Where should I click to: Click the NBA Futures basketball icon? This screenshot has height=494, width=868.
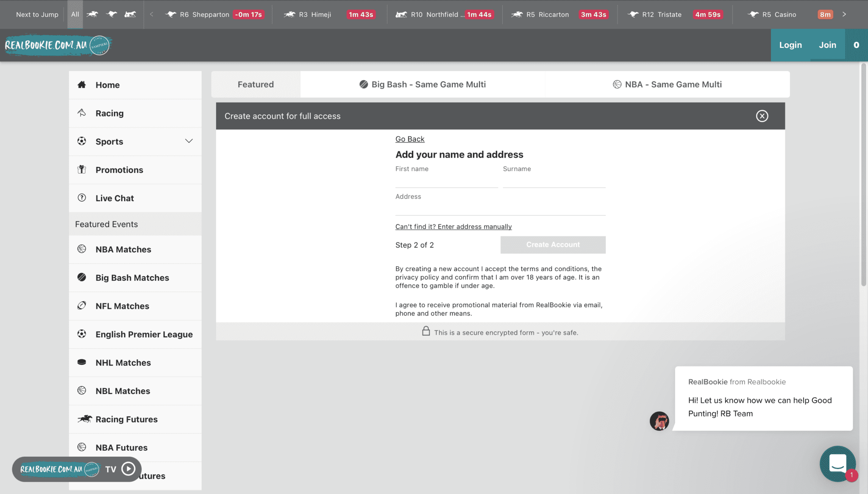(82, 447)
